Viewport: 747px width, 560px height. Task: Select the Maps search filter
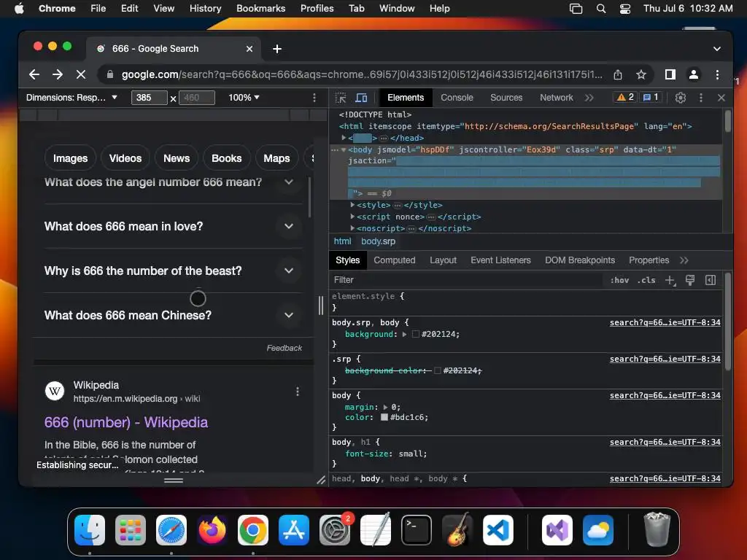(x=276, y=158)
